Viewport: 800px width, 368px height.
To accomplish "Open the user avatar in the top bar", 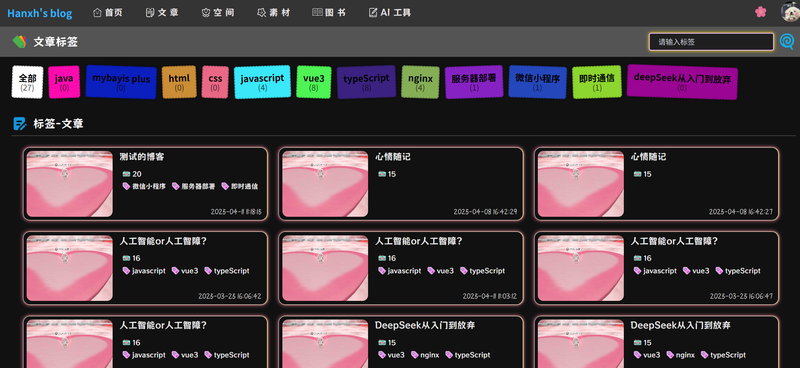I will 790,12.
